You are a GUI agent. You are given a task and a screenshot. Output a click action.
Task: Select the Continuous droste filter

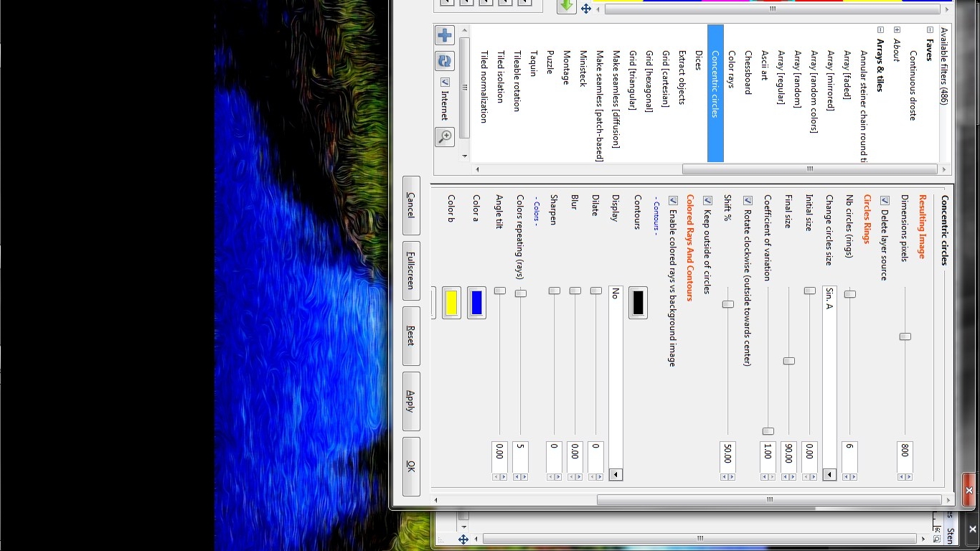(x=913, y=85)
